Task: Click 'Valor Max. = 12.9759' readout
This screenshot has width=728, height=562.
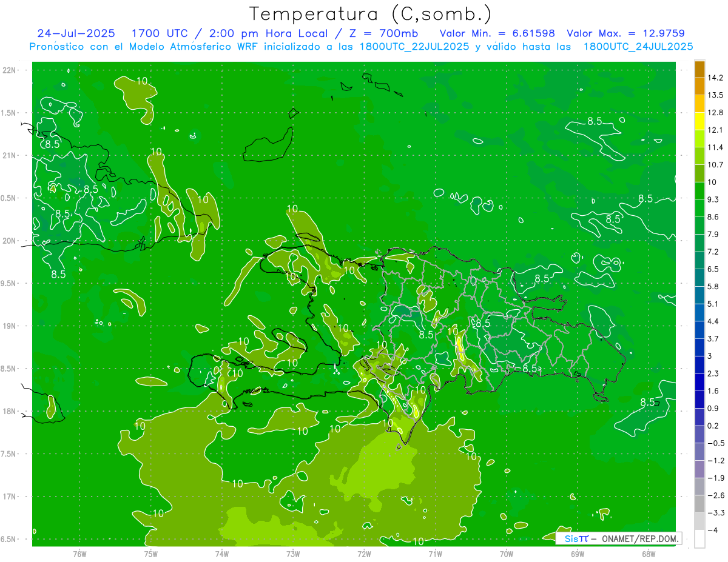Action: pos(626,33)
